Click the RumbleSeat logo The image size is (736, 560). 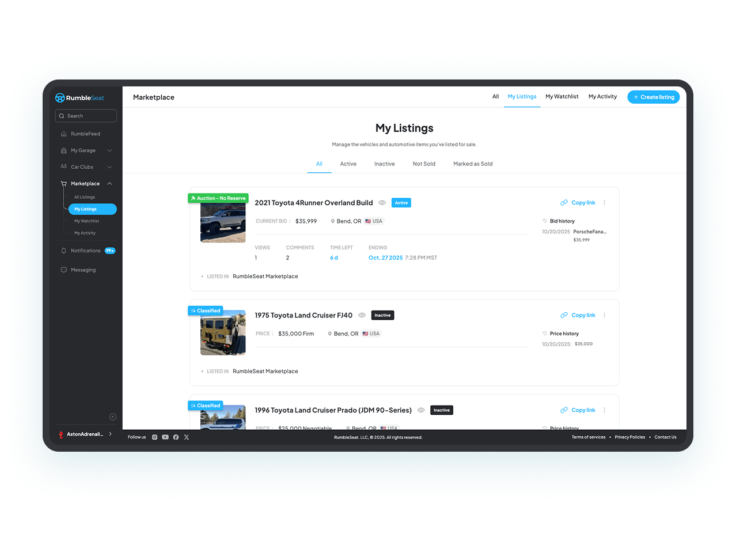tap(79, 97)
